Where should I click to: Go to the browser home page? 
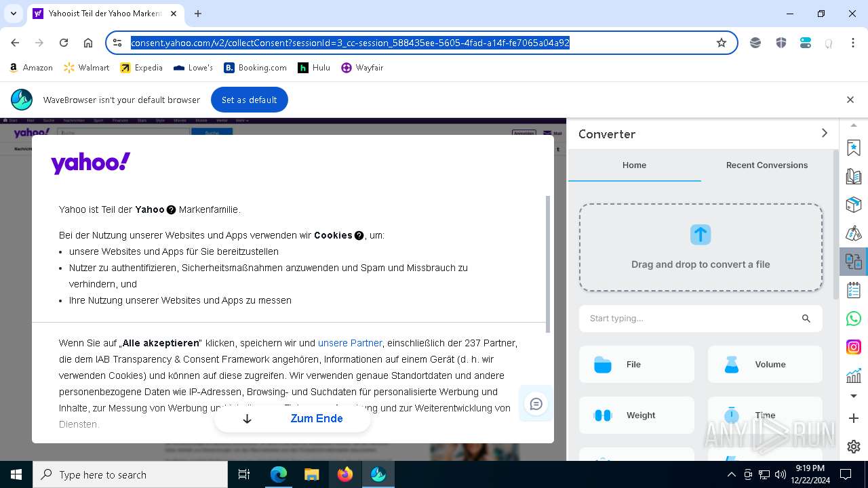(88, 43)
